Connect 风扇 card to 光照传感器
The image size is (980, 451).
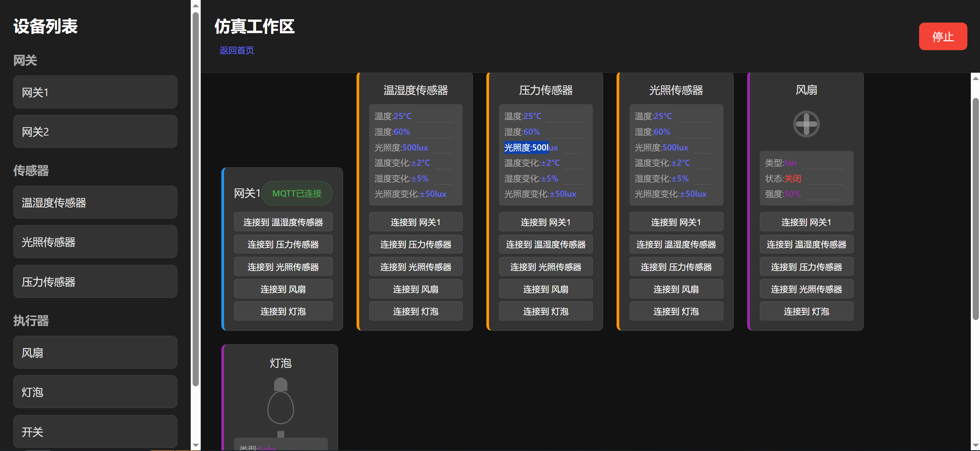click(x=806, y=289)
